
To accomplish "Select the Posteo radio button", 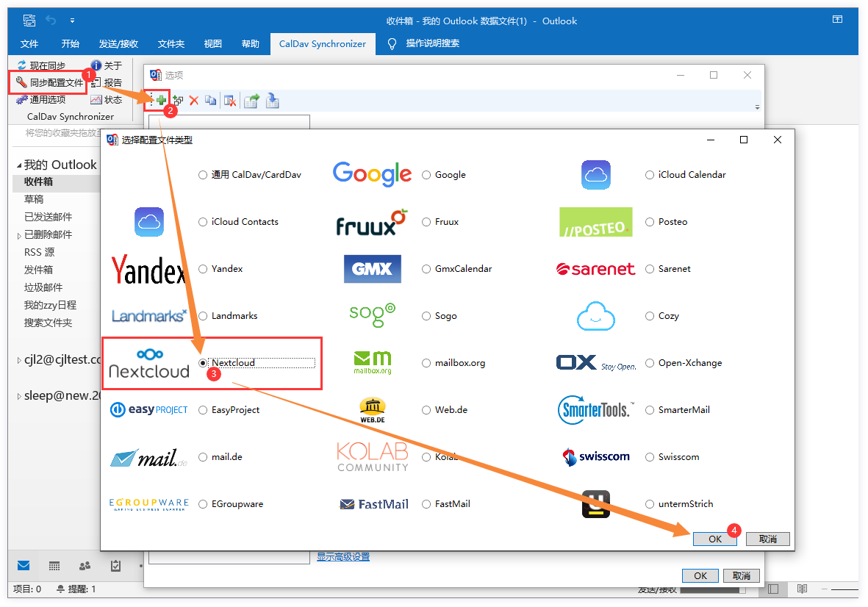I will point(650,222).
